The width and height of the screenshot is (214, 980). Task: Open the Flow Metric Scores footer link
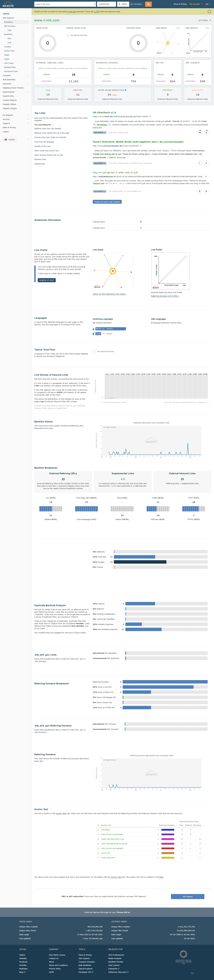57,955
